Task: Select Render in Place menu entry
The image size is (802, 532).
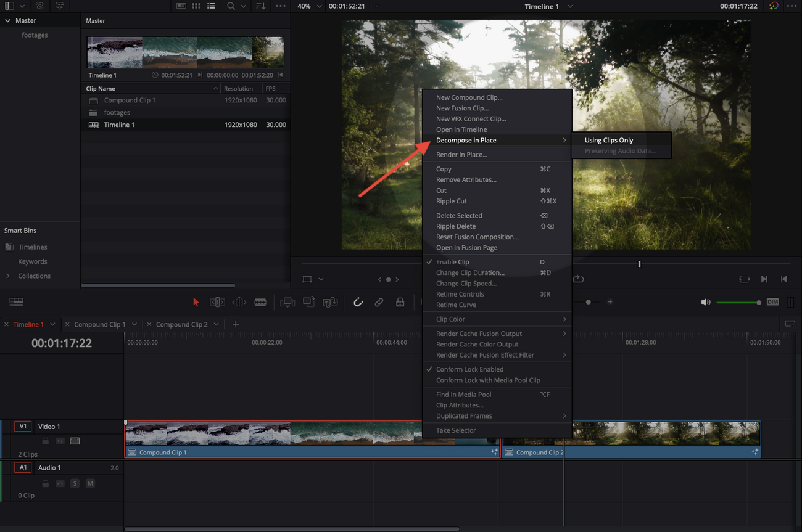Action: (x=461, y=155)
